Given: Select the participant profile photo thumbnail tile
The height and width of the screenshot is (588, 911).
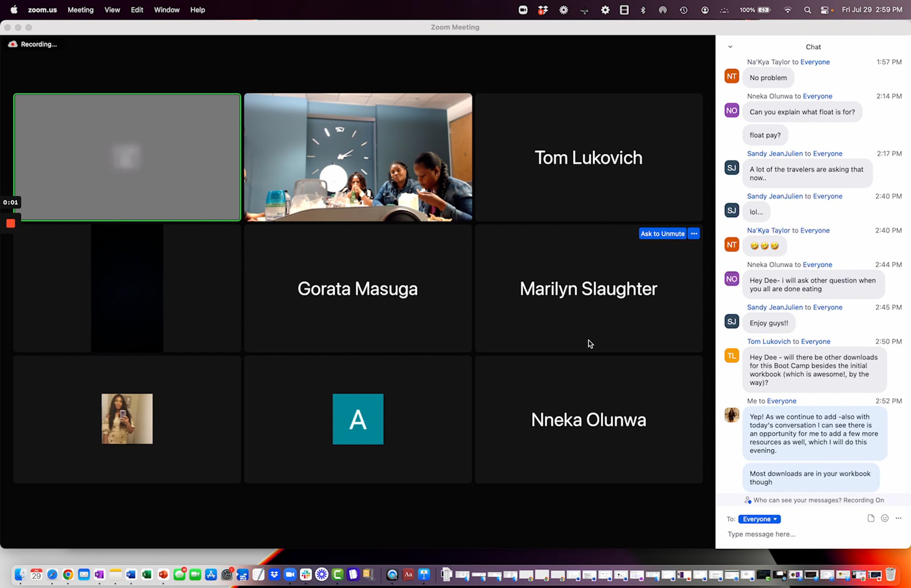Looking at the screenshot, I should [x=127, y=419].
